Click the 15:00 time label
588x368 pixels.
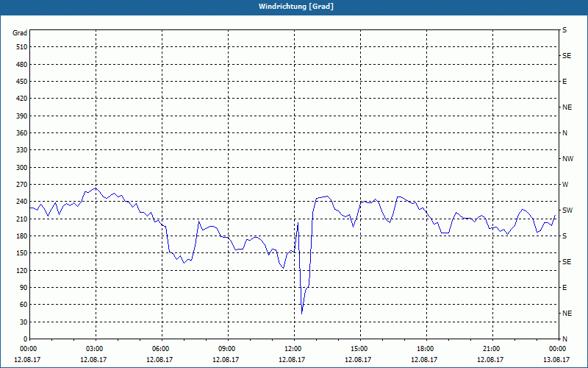pos(358,349)
